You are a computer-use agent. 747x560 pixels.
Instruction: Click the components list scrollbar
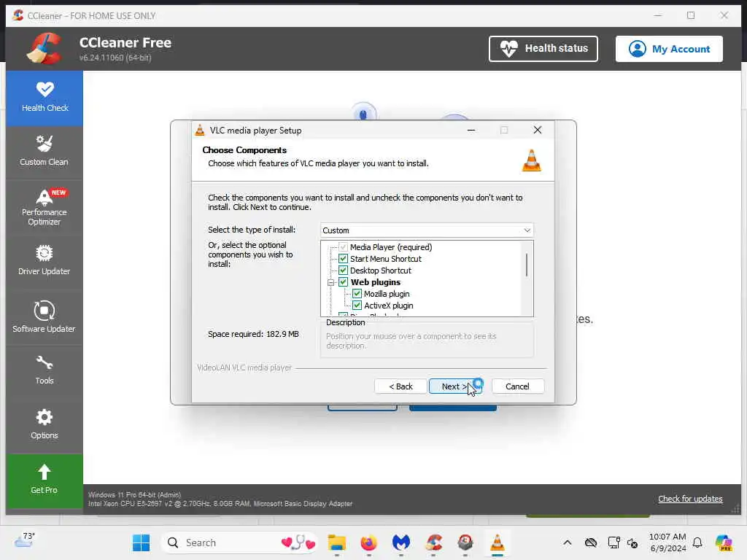tap(527, 265)
